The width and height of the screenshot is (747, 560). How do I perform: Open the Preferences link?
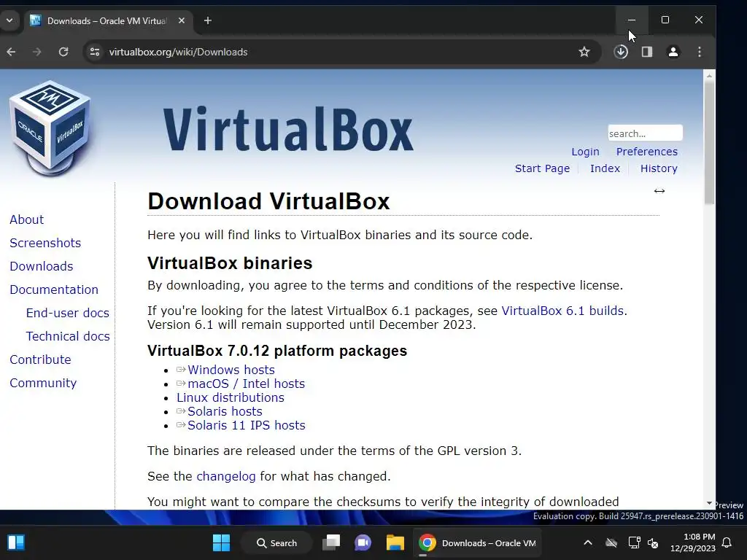[646, 152]
